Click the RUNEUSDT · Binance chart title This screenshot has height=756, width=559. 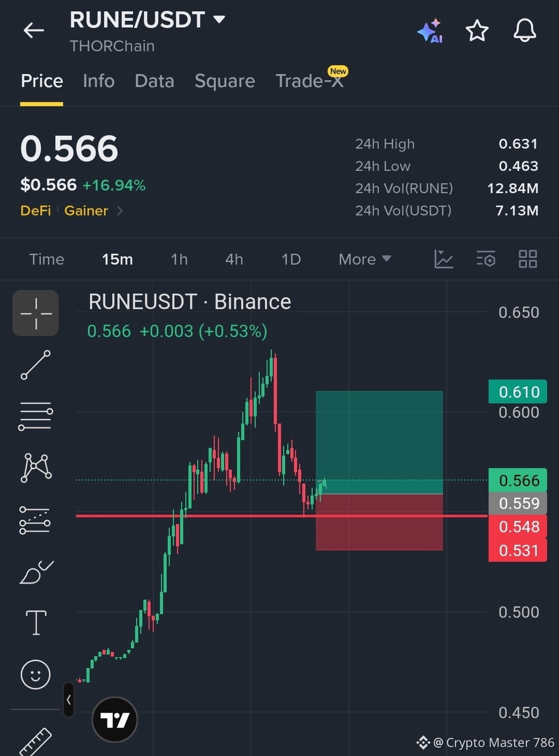click(x=189, y=302)
